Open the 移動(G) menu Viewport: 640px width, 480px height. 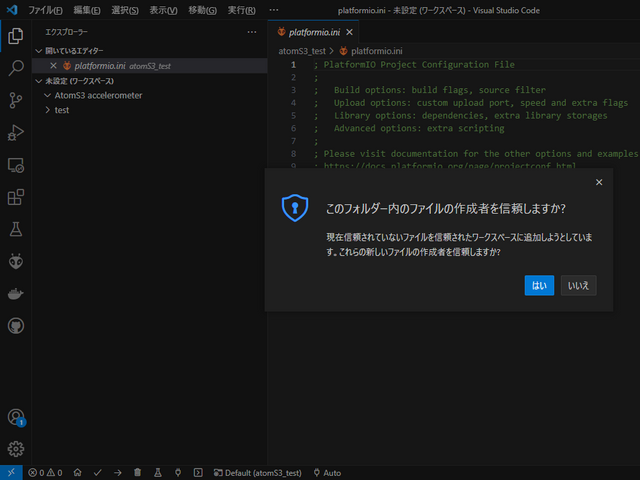point(202,10)
